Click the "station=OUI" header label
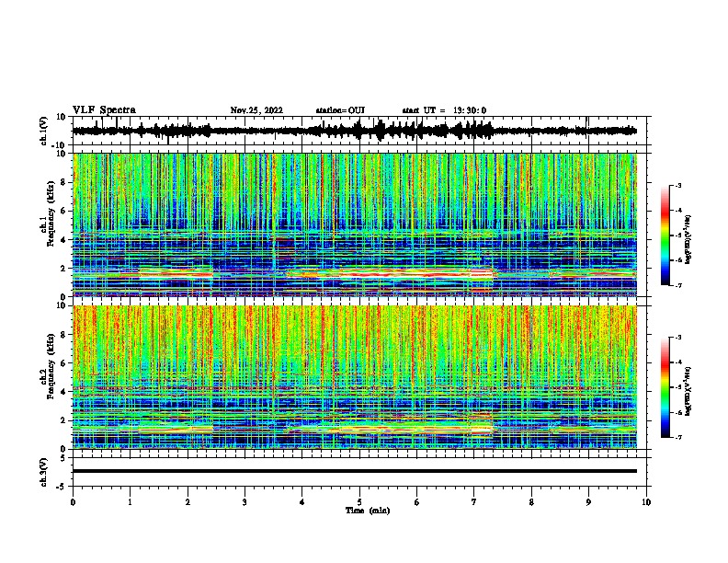The height and width of the screenshot is (563, 728). [340, 110]
